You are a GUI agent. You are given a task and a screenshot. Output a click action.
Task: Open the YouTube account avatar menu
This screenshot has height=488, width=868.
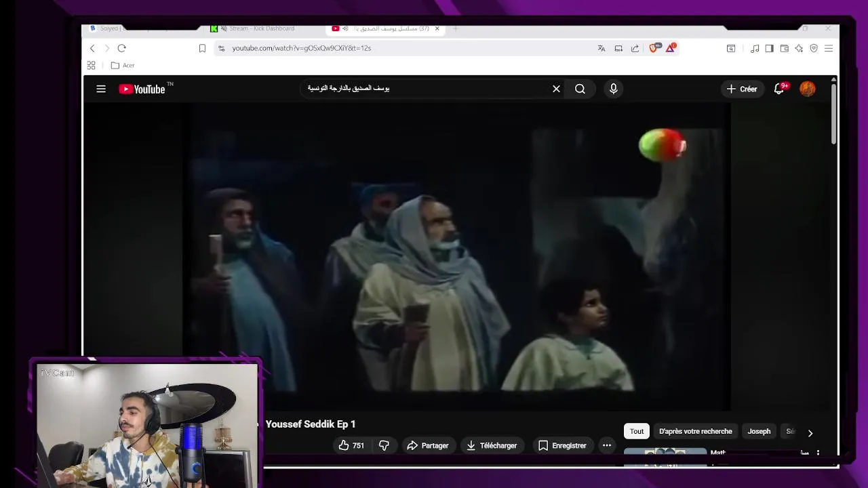point(807,89)
